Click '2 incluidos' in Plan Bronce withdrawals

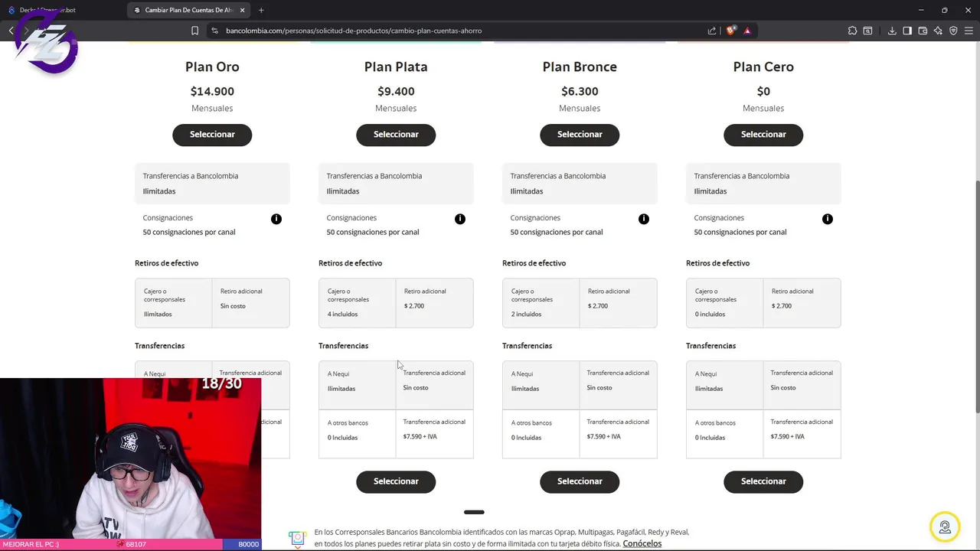click(x=526, y=315)
